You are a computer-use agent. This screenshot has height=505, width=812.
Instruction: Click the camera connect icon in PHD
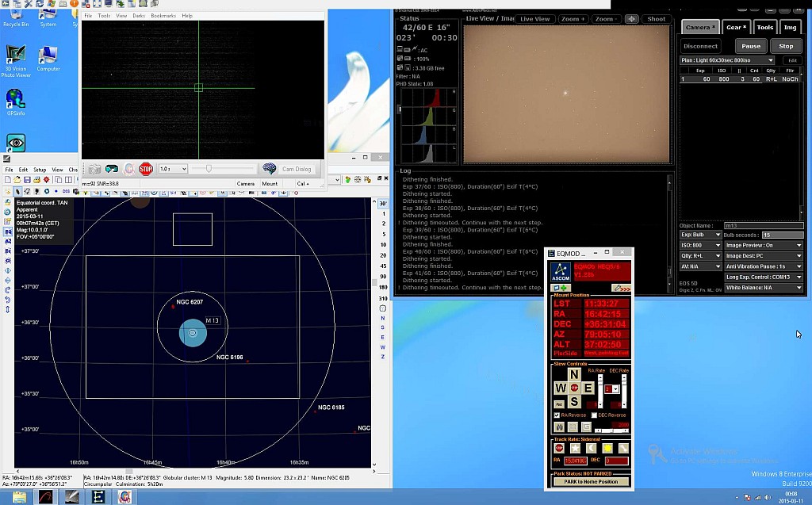94,169
